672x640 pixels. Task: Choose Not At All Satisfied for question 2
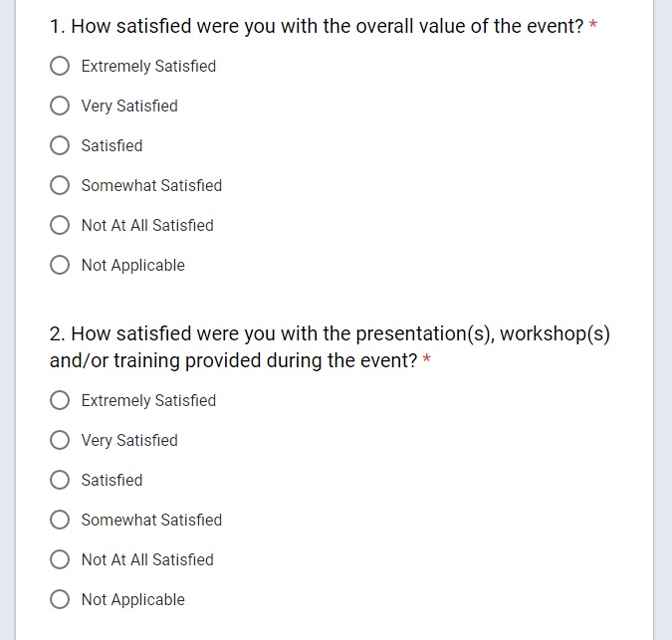(60, 559)
